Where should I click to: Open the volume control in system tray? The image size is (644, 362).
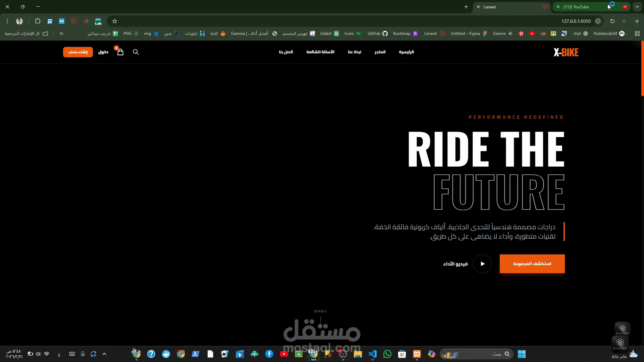[38, 354]
